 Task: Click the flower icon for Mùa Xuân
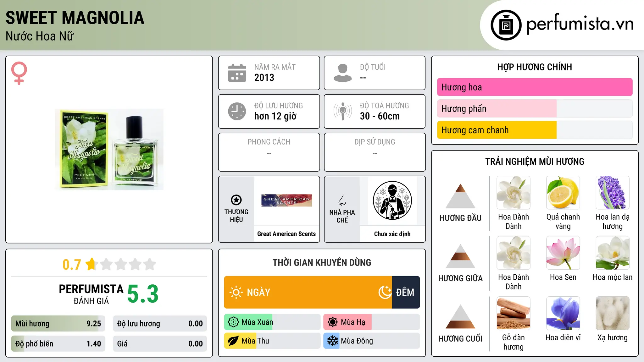[233, 322]
